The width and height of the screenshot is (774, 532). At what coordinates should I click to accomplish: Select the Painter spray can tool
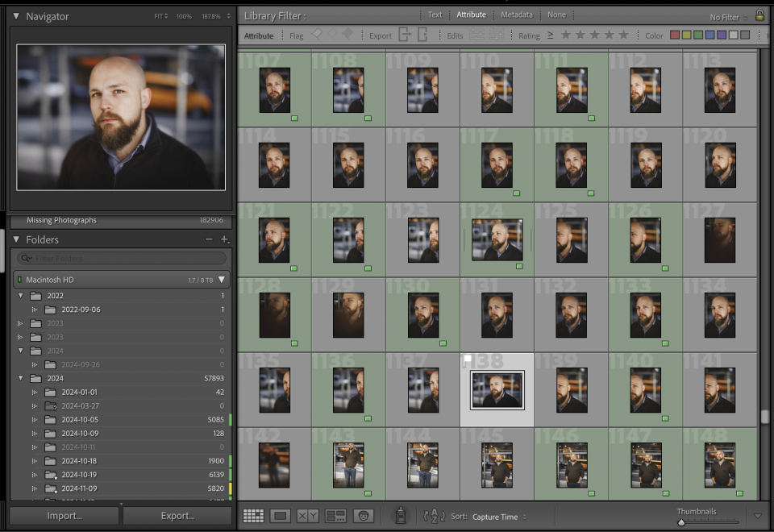(x=401, y=516)
